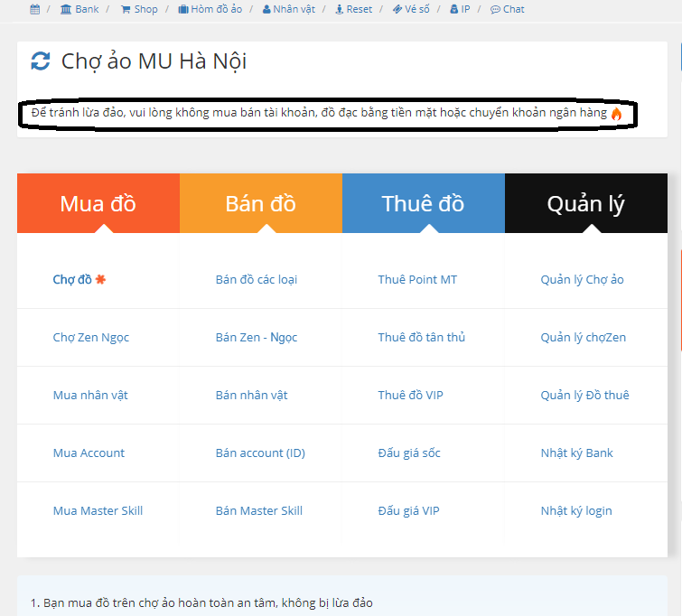Open the IP navigation link
The height and width of the screenshot is (616, 682).
click(x=465, y=9)
